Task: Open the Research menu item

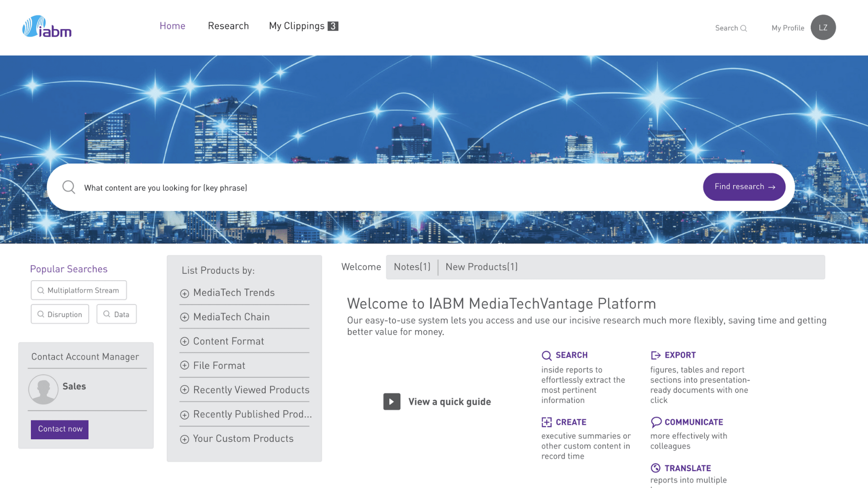Action: [x=228, y=26]
